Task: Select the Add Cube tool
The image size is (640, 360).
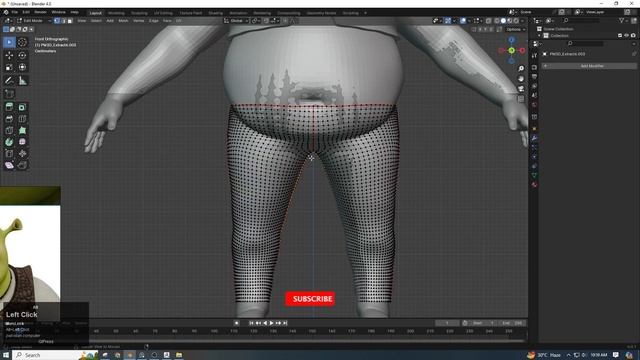Action: pyautogui.click(x=9, y=94)
